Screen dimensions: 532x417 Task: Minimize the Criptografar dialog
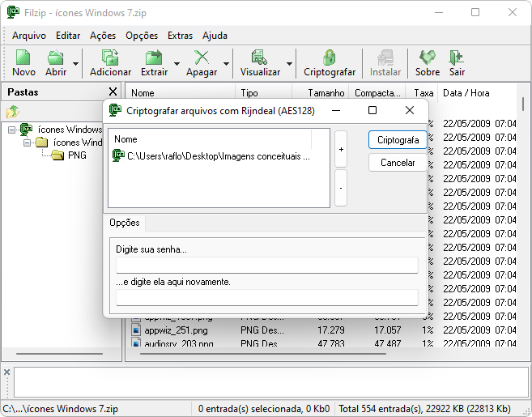(336, 110)
